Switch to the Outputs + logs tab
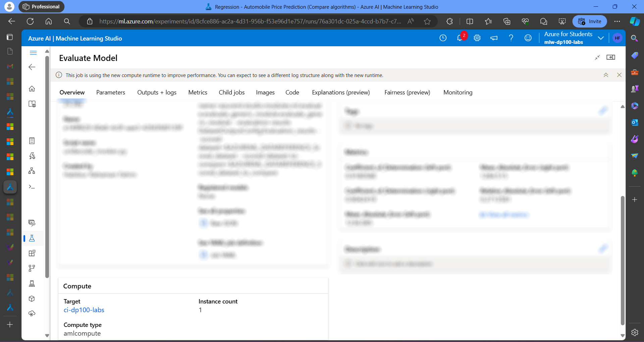 click(157, 92)
